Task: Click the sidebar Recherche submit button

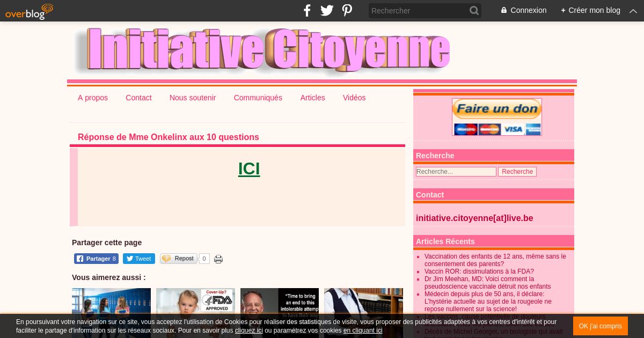Action: pyautogui.click(x=517, y=172)
